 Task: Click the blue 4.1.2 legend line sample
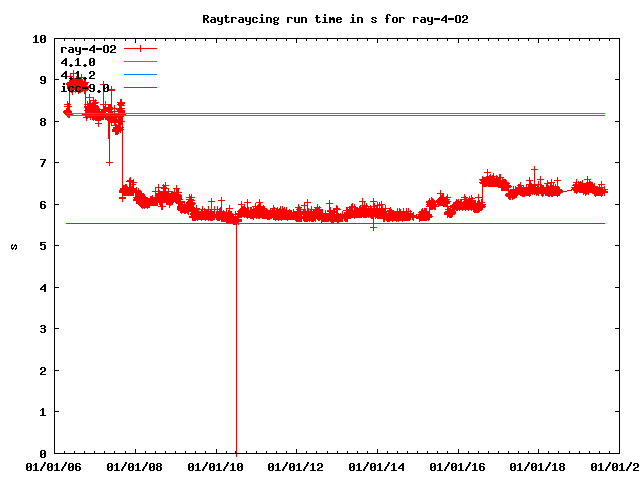[x=141, y=75]
